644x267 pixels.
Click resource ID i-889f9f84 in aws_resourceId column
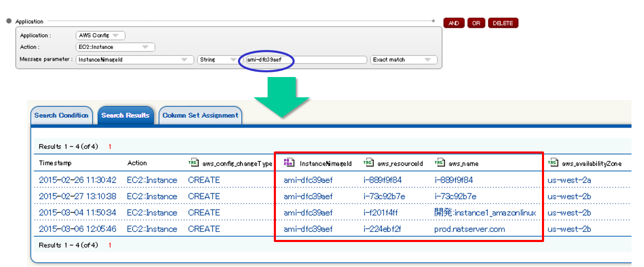[x=383, y=180]
